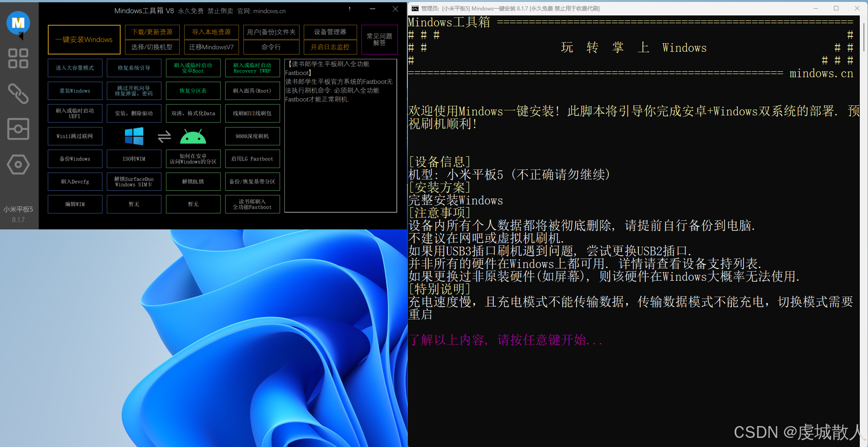The image size is (868, 447).
Task: Minimize the Mindows toolbox window
Action: point(372,9)
